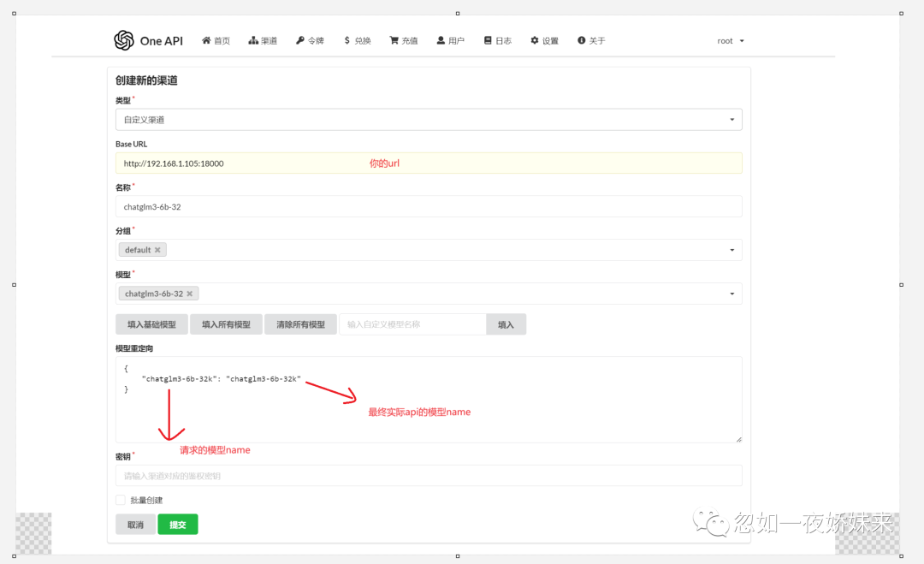Click the One API logo

point(123,39)
